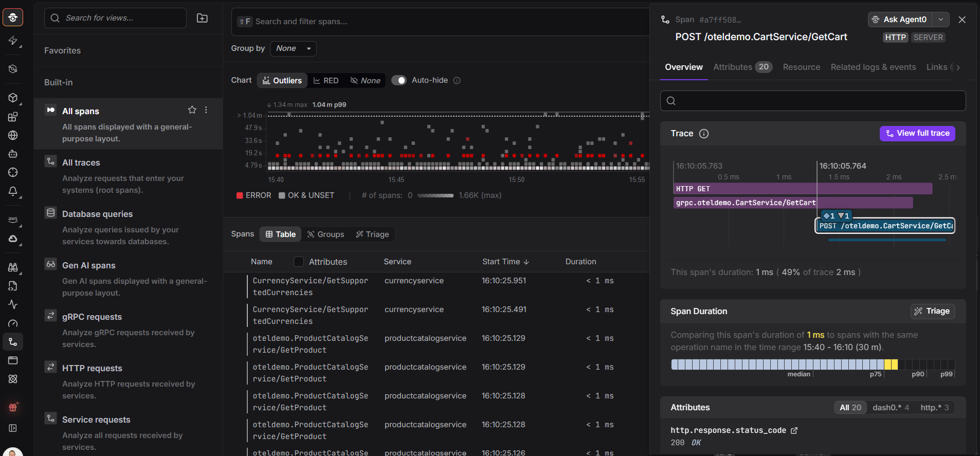980x456 pixels.
Task: Click View full trace button
Action: 917,133
